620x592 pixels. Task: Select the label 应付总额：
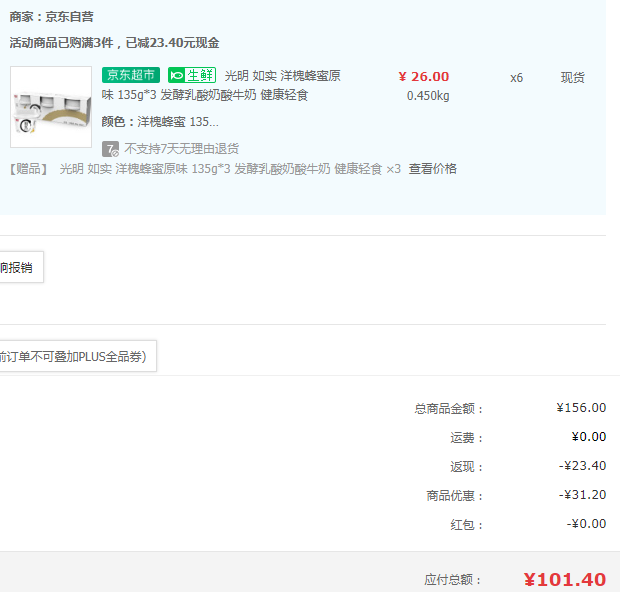(453, 580)
